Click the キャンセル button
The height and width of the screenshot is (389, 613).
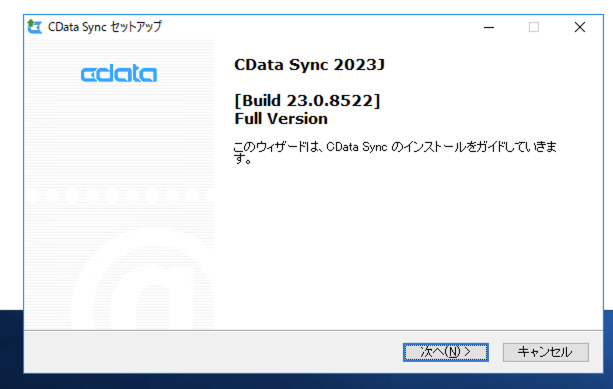point(545,352)
